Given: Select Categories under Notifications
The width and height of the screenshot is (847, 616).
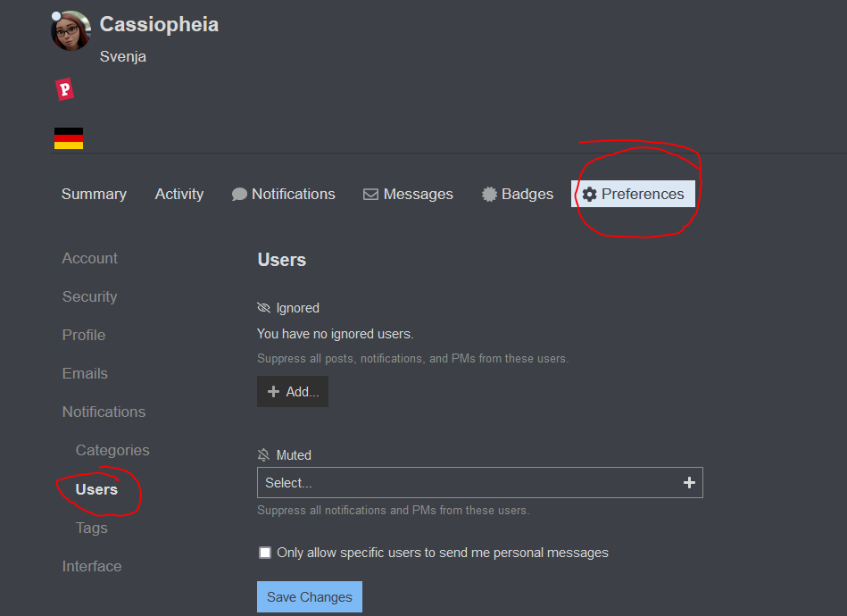Looking at the screenshot, I should [112, 450].
